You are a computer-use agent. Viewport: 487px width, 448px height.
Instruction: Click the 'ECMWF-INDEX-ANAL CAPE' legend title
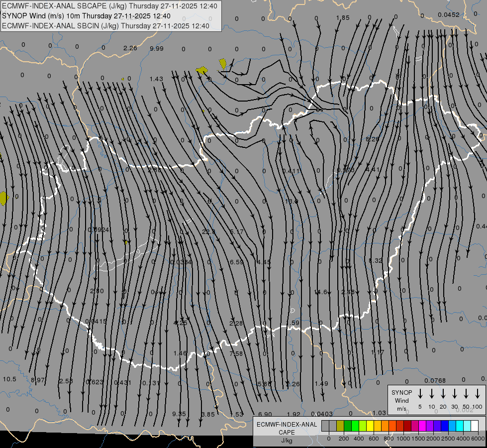coord(287,429)
